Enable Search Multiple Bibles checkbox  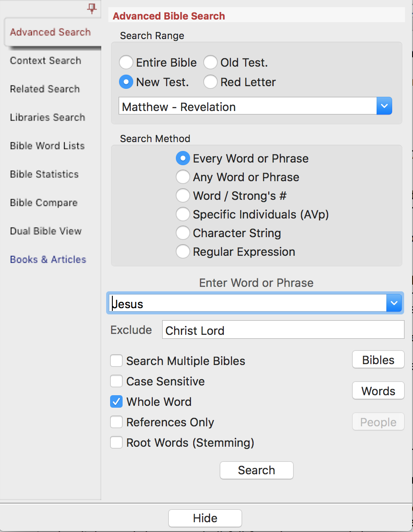tap(116, 361)
